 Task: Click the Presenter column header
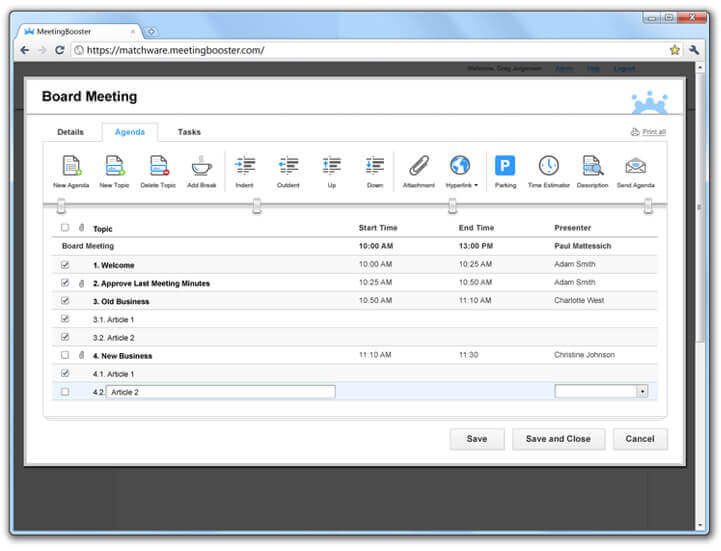(x=572, y=228)
